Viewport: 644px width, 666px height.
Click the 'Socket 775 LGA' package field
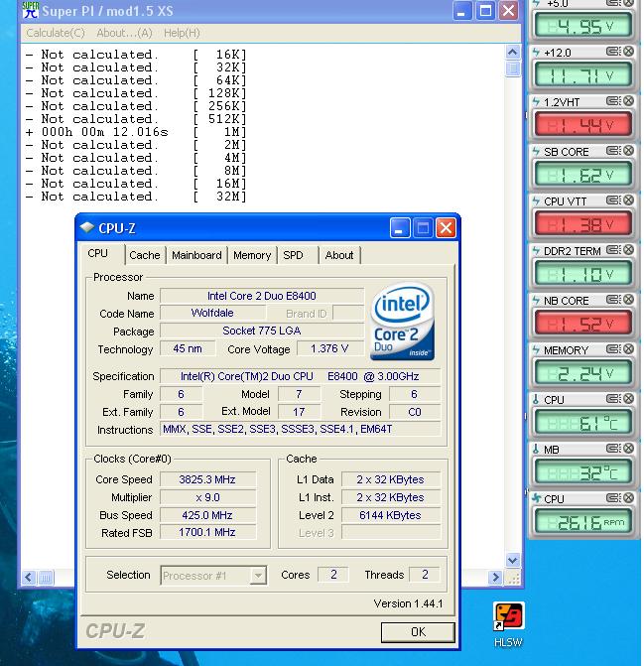coord(262,331)
